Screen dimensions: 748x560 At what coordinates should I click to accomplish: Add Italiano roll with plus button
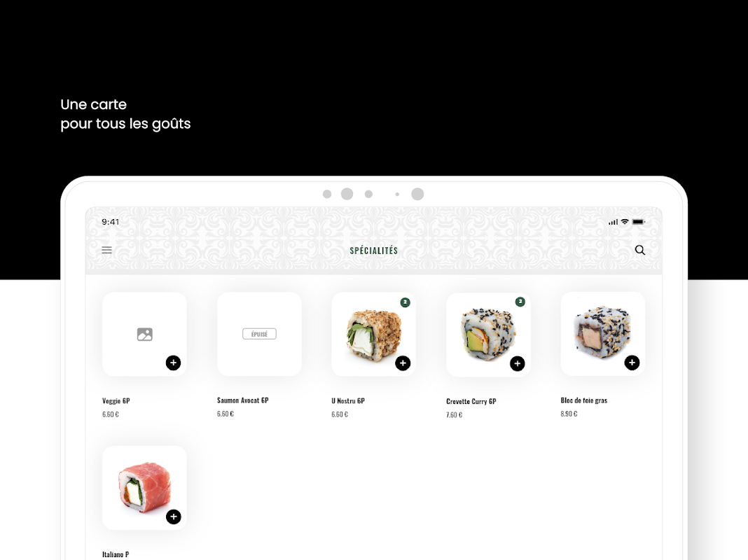click(173, 517)
